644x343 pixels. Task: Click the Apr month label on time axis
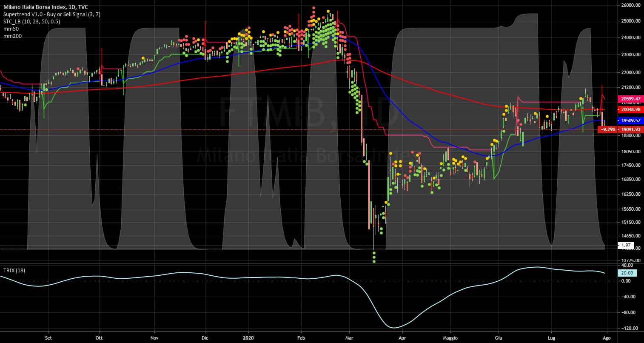402,337
